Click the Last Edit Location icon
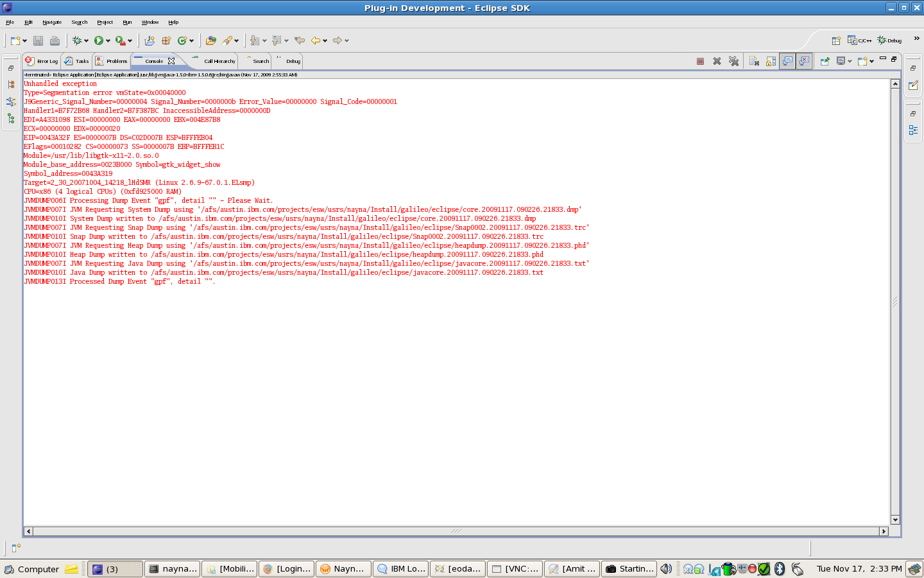This screenshot has height=578, width=924. tap(299, 40)
